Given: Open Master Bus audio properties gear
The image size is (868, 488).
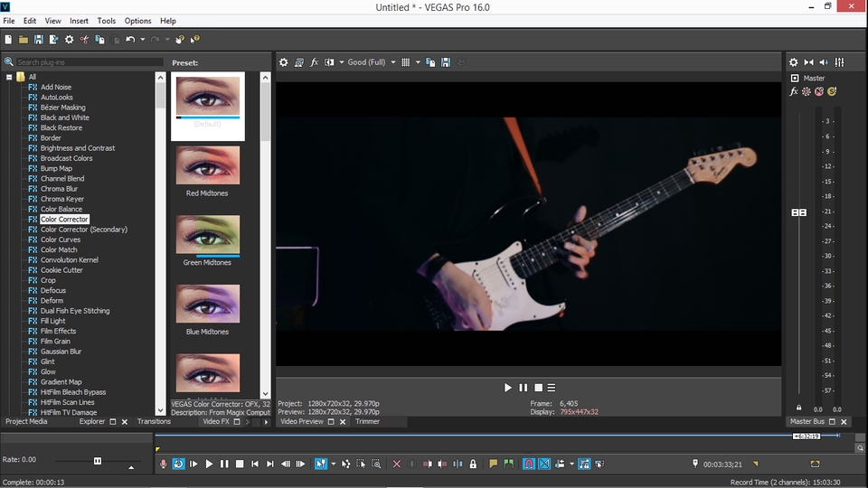Looking at the screenshot, I should 793,62.
